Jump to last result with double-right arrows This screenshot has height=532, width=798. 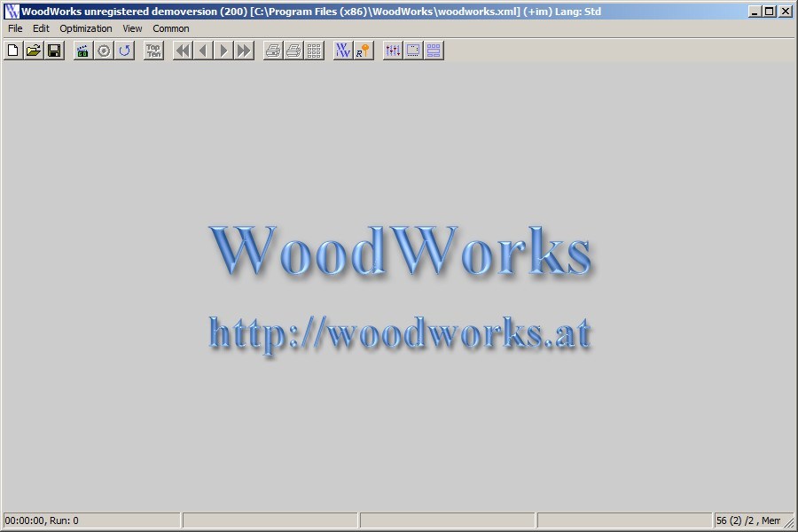(244, 51)
